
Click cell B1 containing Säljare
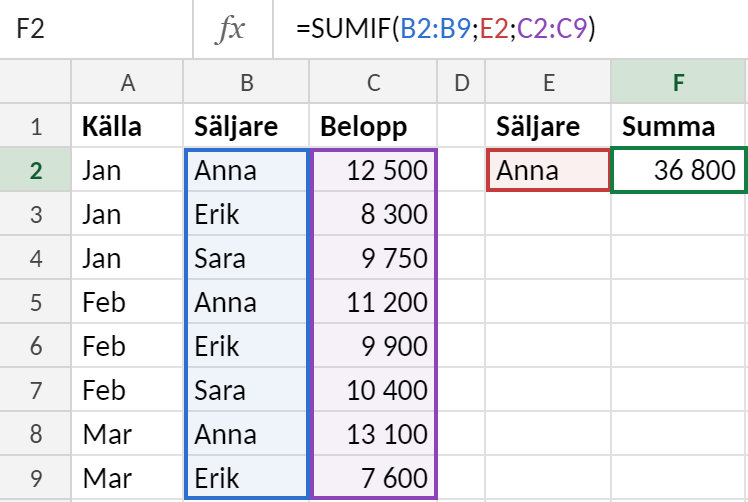click(246, 126)
